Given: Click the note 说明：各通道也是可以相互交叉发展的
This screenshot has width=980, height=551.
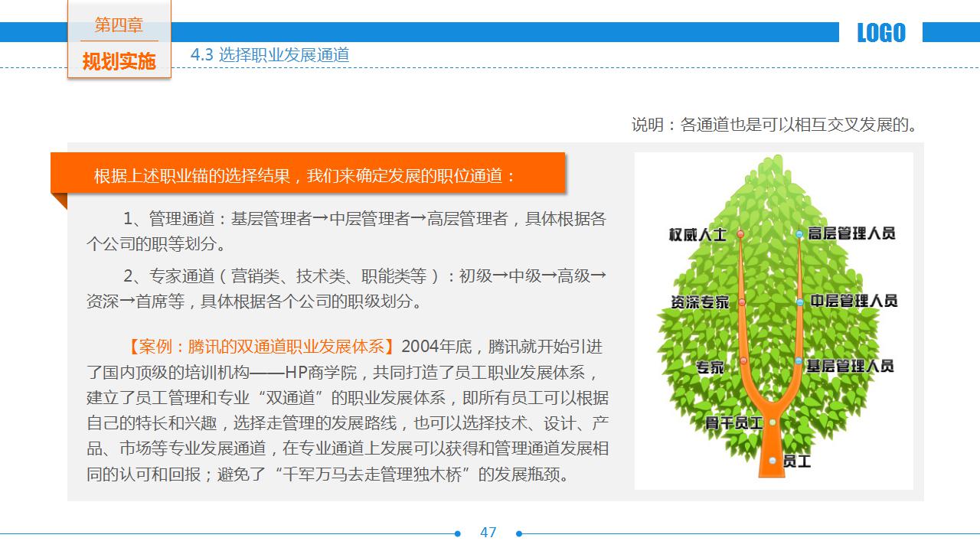Looking at the screenshot, I should tap(775, 125).
